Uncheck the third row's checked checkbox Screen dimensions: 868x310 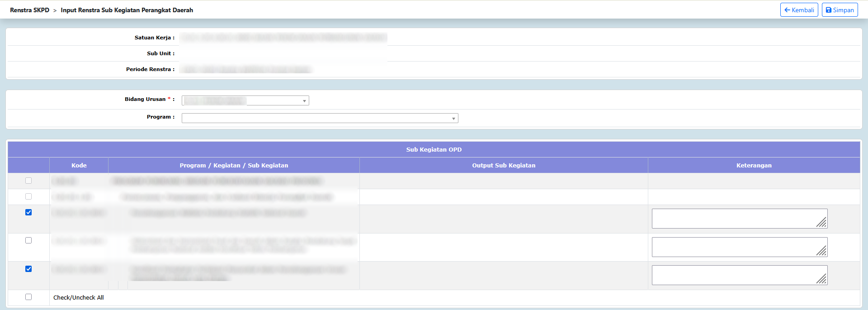tap(28, 212)
